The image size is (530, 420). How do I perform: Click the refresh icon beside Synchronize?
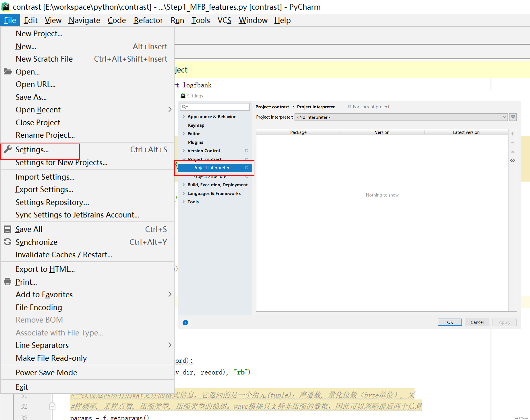pos(8,242)
